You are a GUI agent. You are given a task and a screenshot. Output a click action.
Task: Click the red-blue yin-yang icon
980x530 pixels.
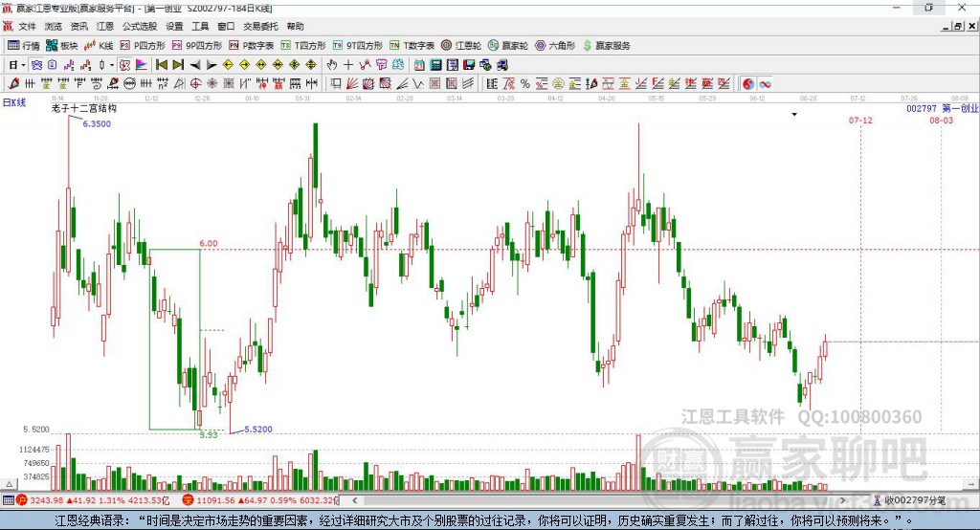[748, 84]
